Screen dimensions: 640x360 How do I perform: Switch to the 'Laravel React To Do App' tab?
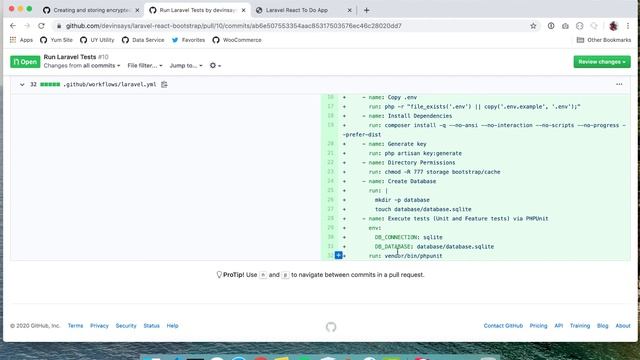[x=304, y=10]
